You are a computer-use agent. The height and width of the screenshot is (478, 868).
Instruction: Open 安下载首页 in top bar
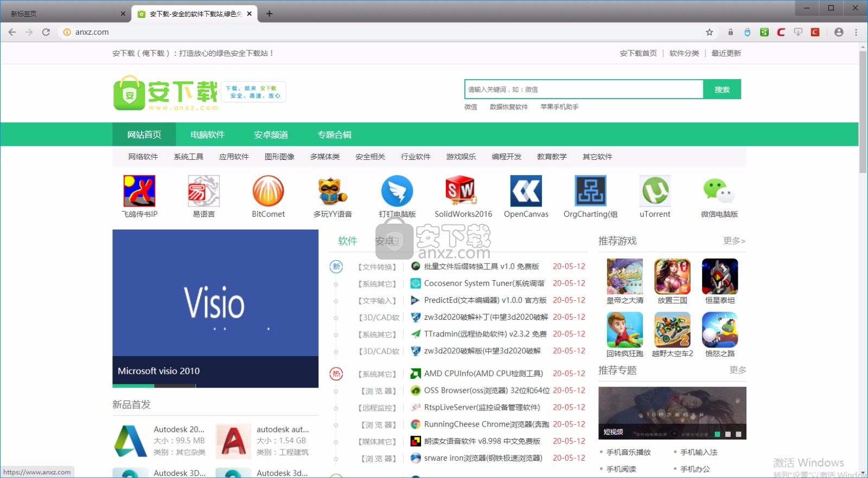pyautogui.click(x=638, y=53)
